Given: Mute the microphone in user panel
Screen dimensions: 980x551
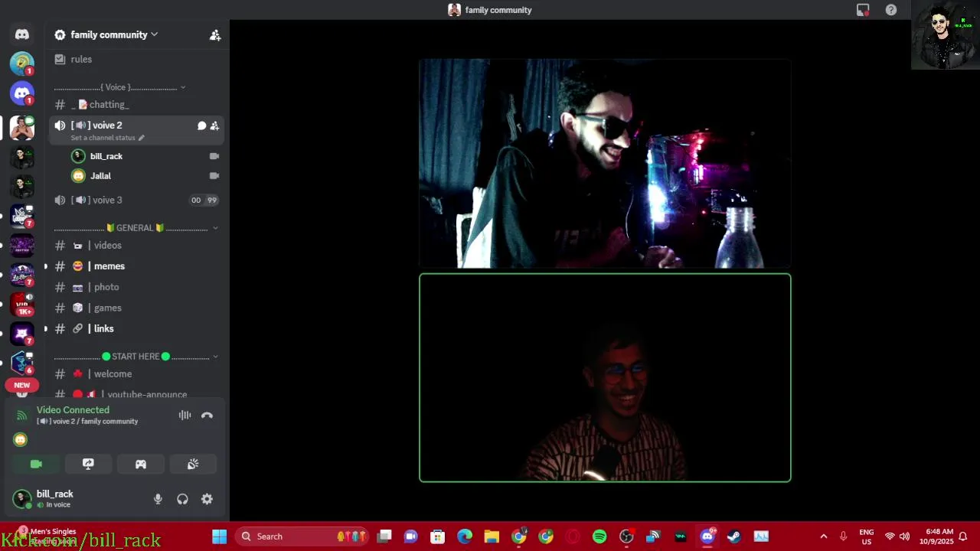Looking at the screenshot, I should click(158, 499).
